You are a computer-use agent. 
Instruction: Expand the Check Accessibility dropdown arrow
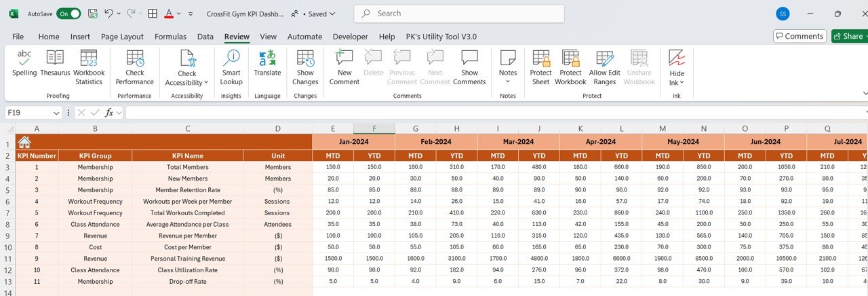(x=206, y=83)
